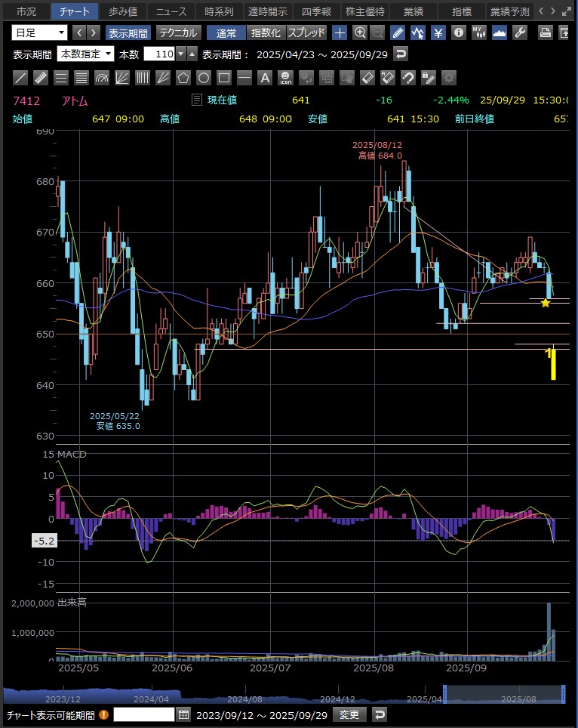The height and width of the screenshot is (728, 578).
Task: Select the pentagon shape drawing tool
Action: click(x=183, y=77)
